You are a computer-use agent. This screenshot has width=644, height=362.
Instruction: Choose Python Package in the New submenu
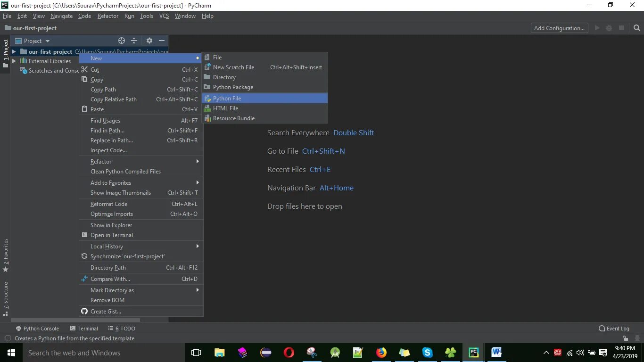[x=264, y=87]
